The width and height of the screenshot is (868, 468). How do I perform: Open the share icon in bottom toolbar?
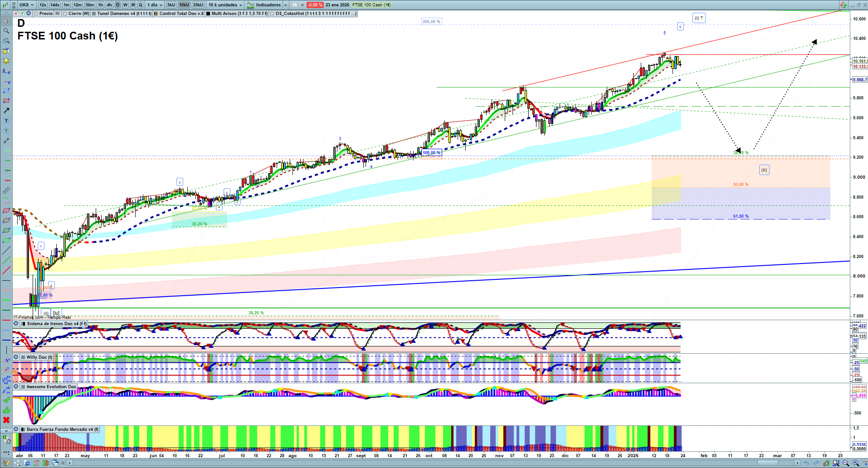pyautogui.click(x=17, y=463)
